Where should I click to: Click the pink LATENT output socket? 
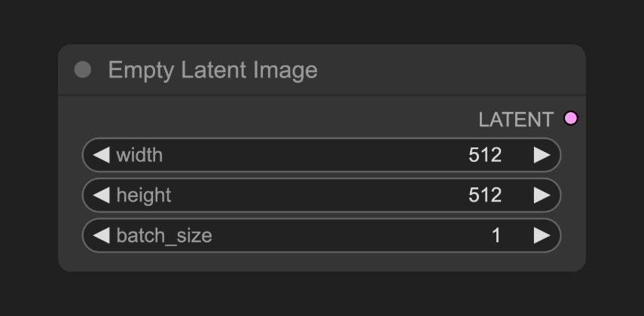[570, 118]
